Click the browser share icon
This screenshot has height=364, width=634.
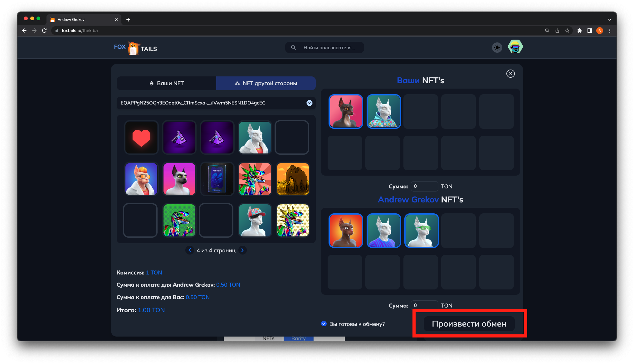click(557, 31)
